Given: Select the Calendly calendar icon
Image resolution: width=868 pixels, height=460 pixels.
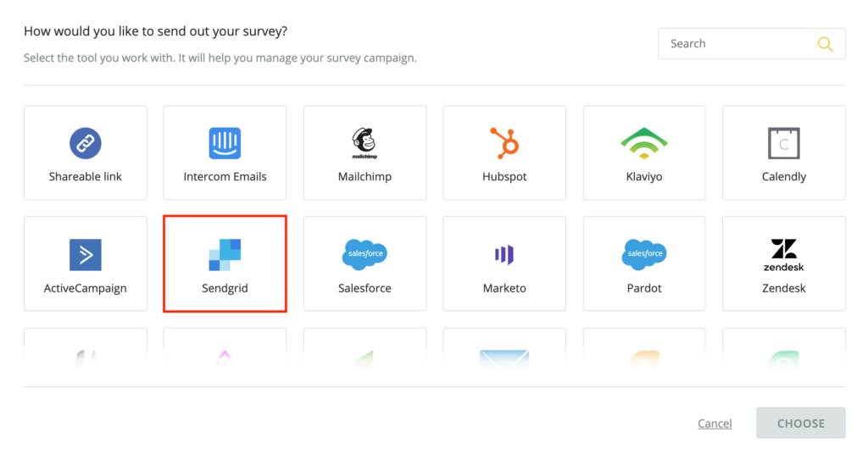Looking at the screenshot, I should [783, 143].
